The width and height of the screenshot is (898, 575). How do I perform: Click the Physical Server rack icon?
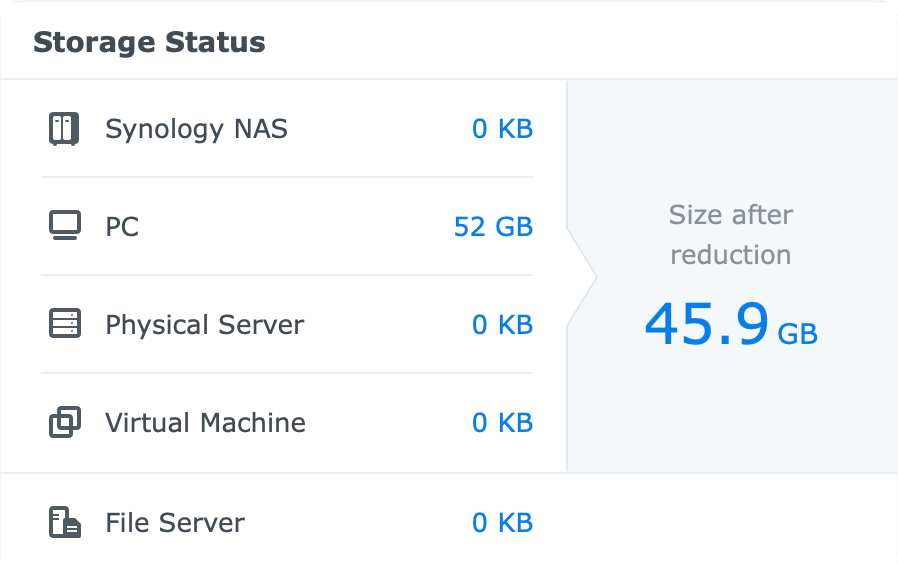click(65, 324)
